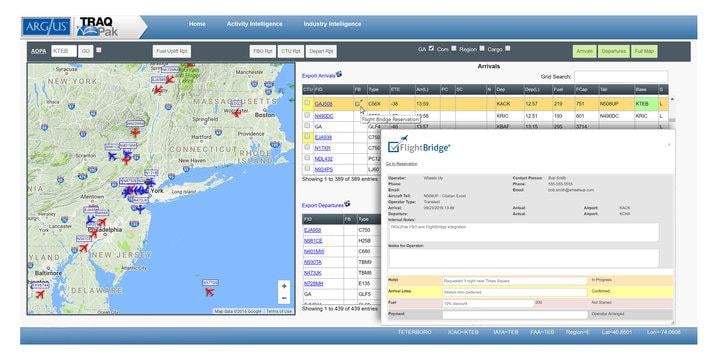Open arrival flight N490DC link

coord(324,116)
